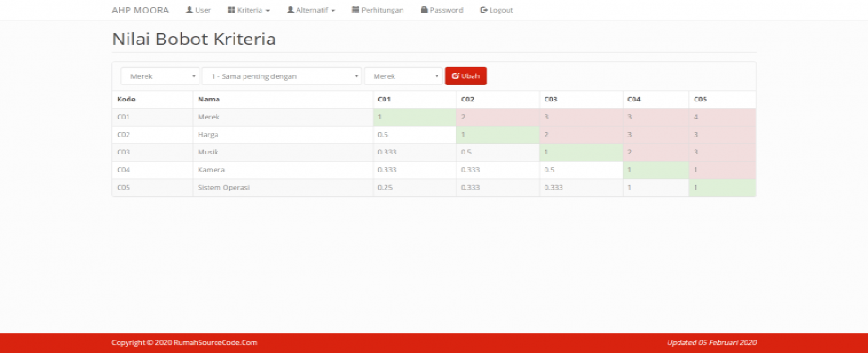This screenshot has width=868, height=353.
Task: Expand the Kriteria dropdown menu
Action: 249,10
